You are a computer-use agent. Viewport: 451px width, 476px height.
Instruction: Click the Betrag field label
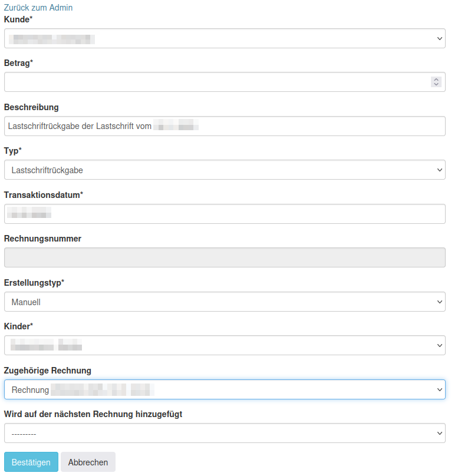point(18,63)
